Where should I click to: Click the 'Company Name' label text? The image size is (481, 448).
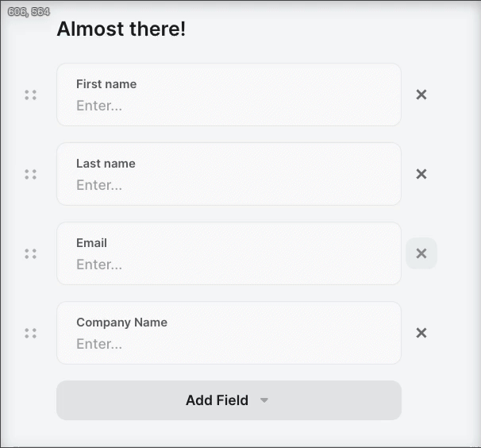pyautogui.click(x=121, y=322)
